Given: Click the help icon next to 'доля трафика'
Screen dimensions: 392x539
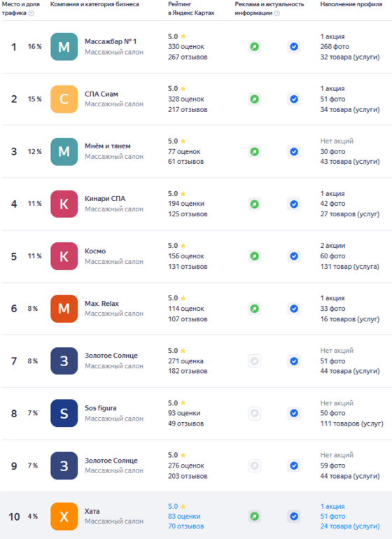Looking at the screenshot, I should coord(31,13).
